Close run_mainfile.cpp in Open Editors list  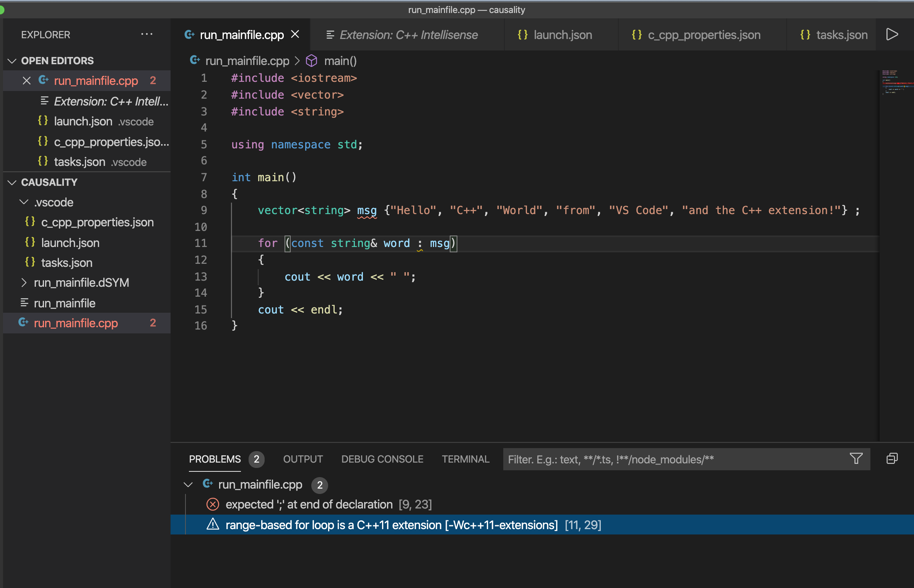(x=26, y=81)
